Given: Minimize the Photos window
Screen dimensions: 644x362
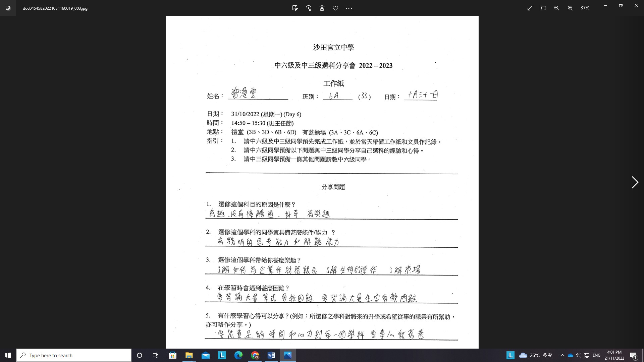Looking at the screenshot, I should [605, 6].
